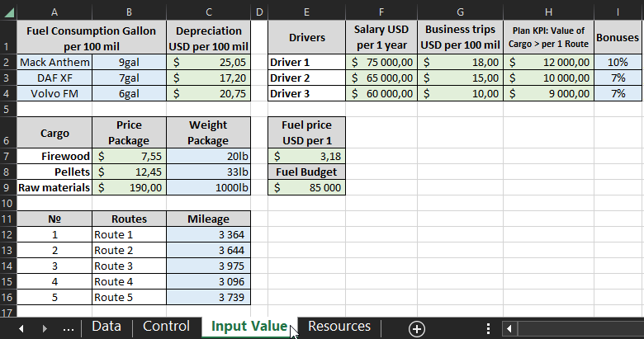Switch to the Control sheet tab
644x339 pixels.
click(166, 327)
